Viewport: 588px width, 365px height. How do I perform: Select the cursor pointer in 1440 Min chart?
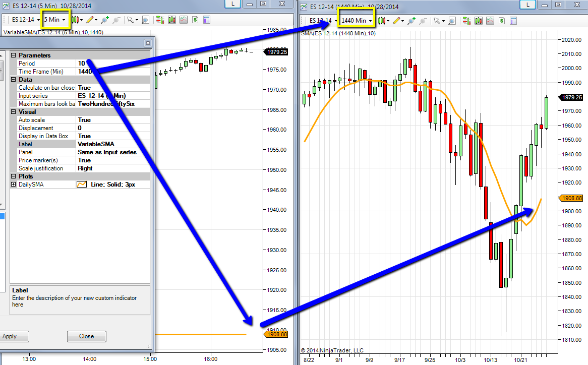[x=437, y=21]
